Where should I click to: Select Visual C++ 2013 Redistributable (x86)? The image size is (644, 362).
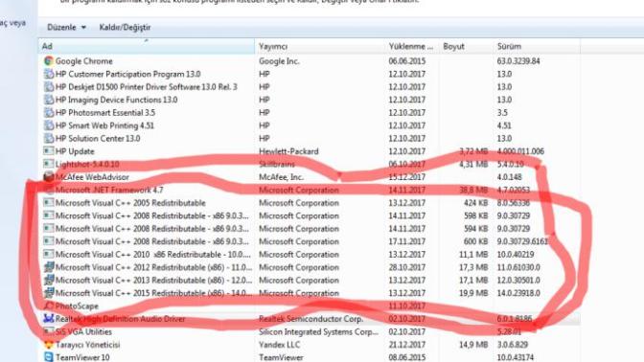pos(153,281)
